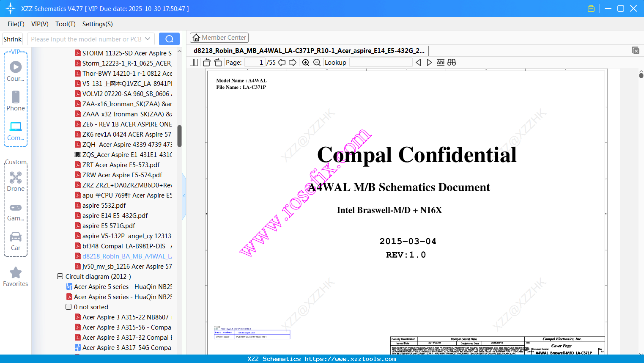Select the highlighted d8218_Robin_BA_MB_A4WAL file in the tree
The width and height of the screenshot is (644, 363).
(x=127, y=256)
